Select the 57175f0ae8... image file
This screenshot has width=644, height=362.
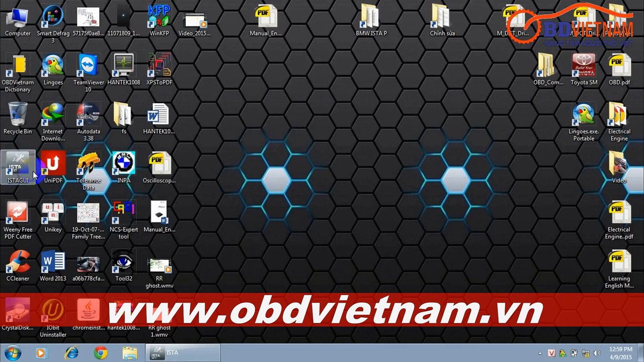(89, 21)
